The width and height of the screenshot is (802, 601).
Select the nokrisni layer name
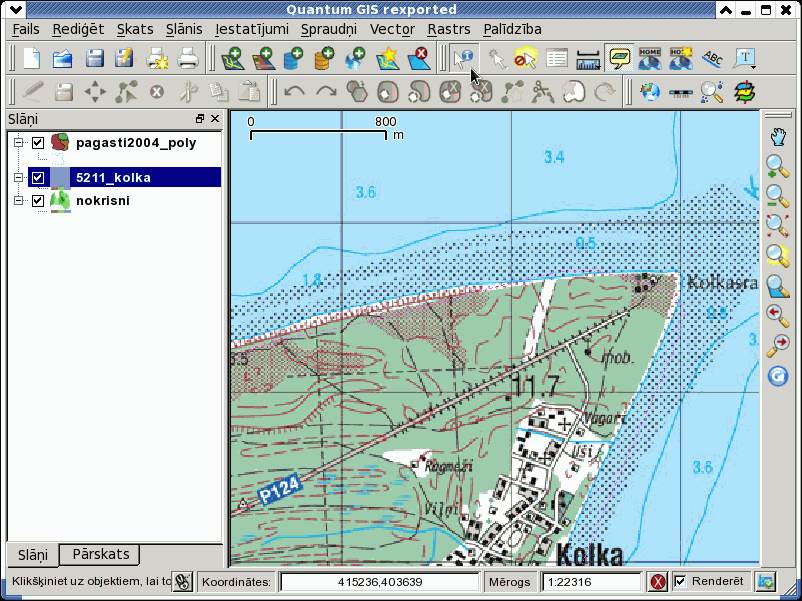point(103,201)
